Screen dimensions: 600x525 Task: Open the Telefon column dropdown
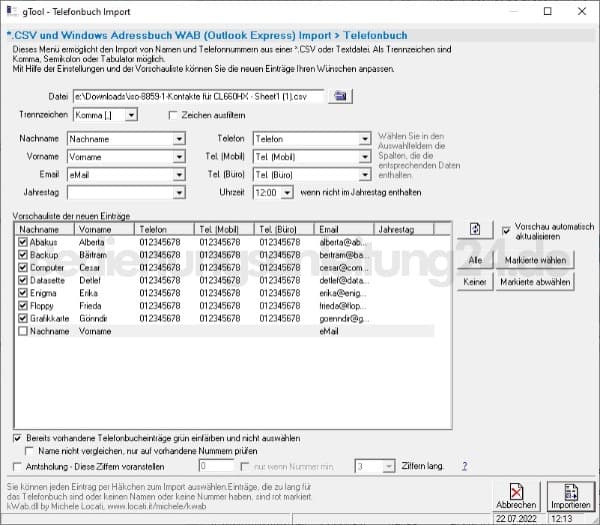pos(365,139)
